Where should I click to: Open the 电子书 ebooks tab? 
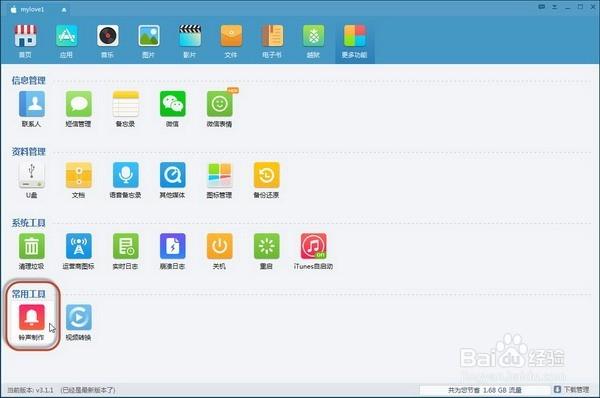point(272,41)
